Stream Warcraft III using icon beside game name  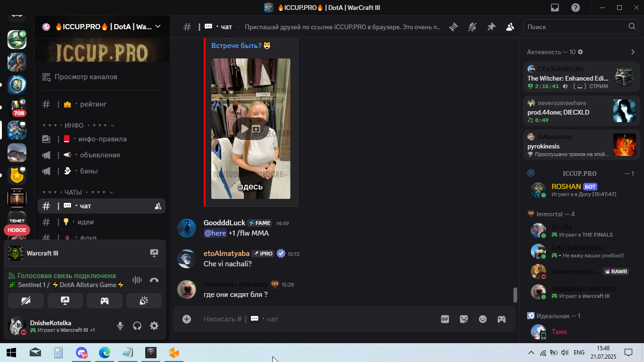[x=154, y=253]
